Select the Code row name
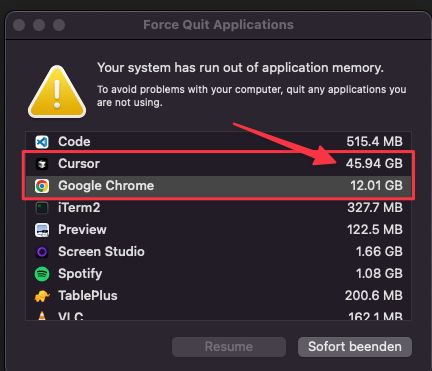The width and height of the screenshot is (432, 371). tap(74, 142)
